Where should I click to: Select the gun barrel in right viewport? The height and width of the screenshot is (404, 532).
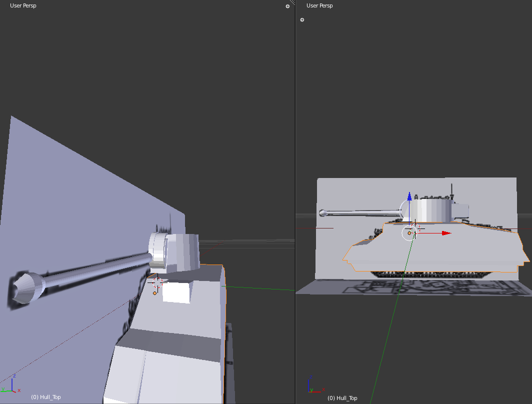360,213
